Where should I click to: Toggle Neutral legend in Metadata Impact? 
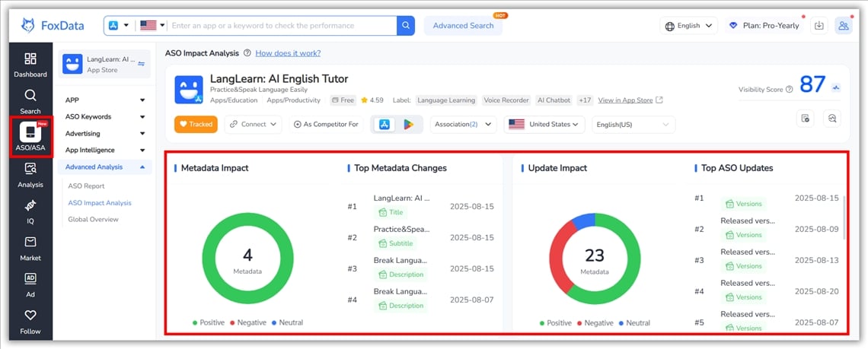point(287,322)
